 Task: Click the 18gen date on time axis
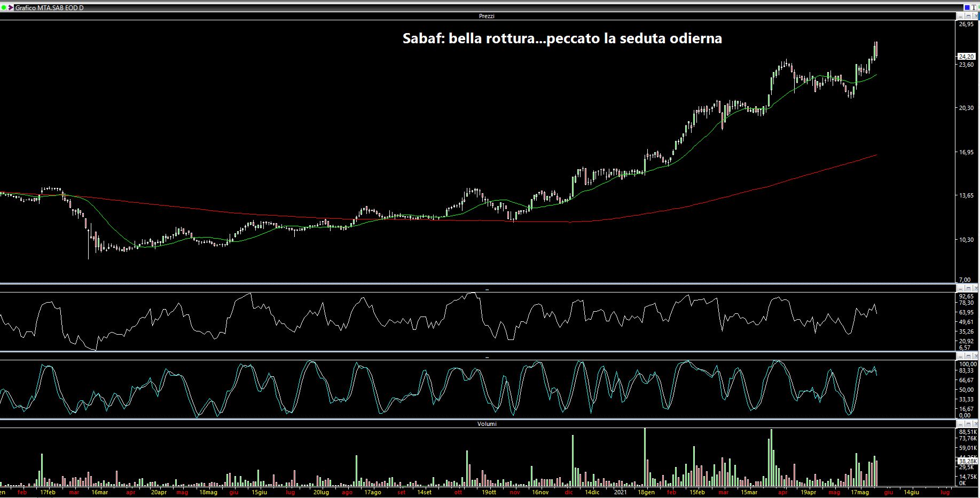[646, 492]
